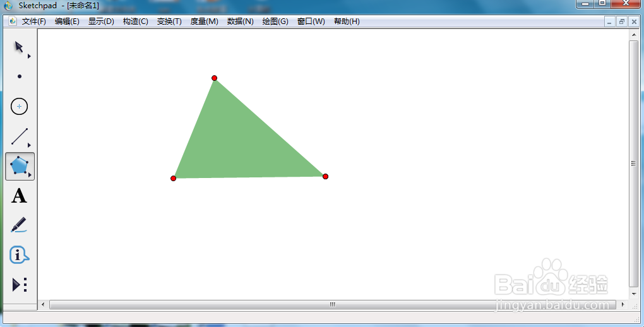Click the document icon in menu bar

point(13,21)
